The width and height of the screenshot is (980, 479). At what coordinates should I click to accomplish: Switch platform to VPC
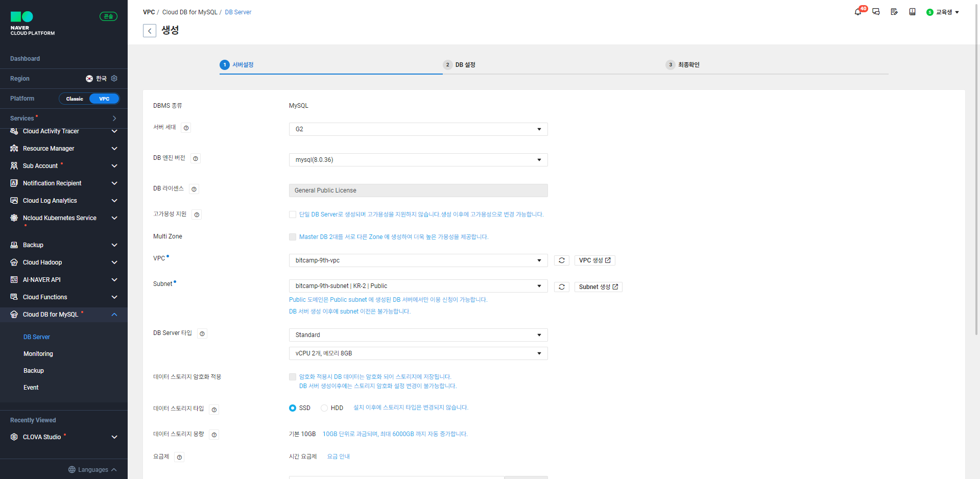coord(104,99)
